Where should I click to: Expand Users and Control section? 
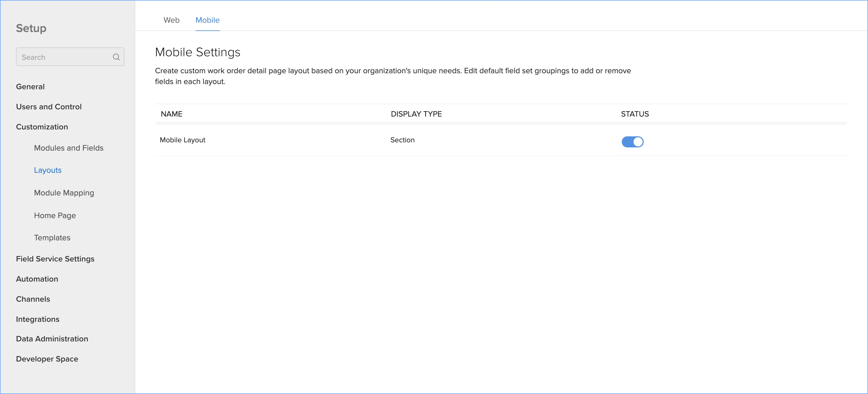pos(49,107)
